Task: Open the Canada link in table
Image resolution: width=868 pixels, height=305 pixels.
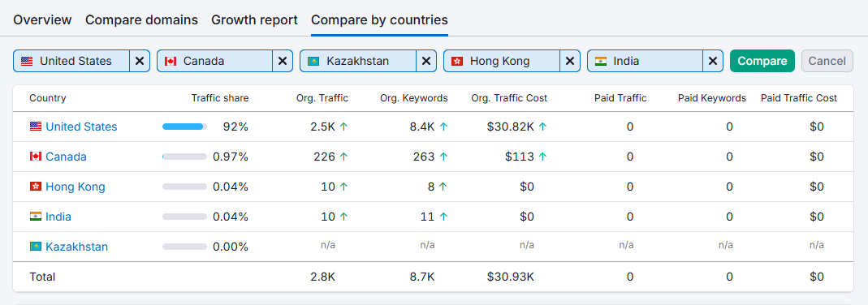Action: pos(66,157)
